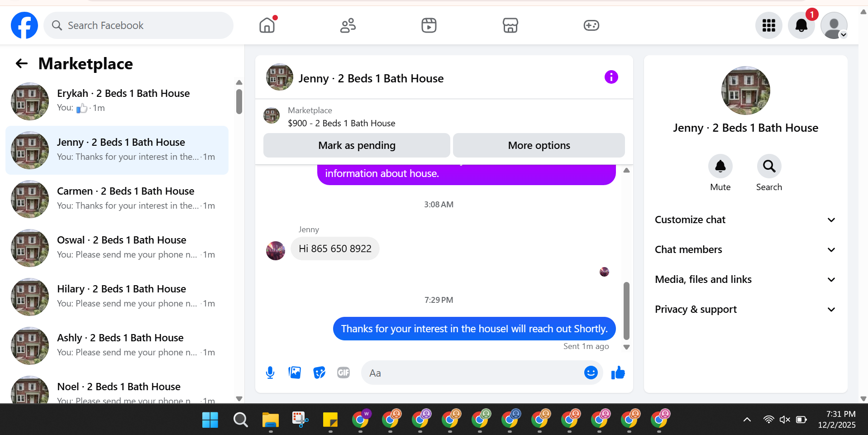Screen dimensions: 868x435
Task: Expand Chat members section
Action: (x=745, y=249)
